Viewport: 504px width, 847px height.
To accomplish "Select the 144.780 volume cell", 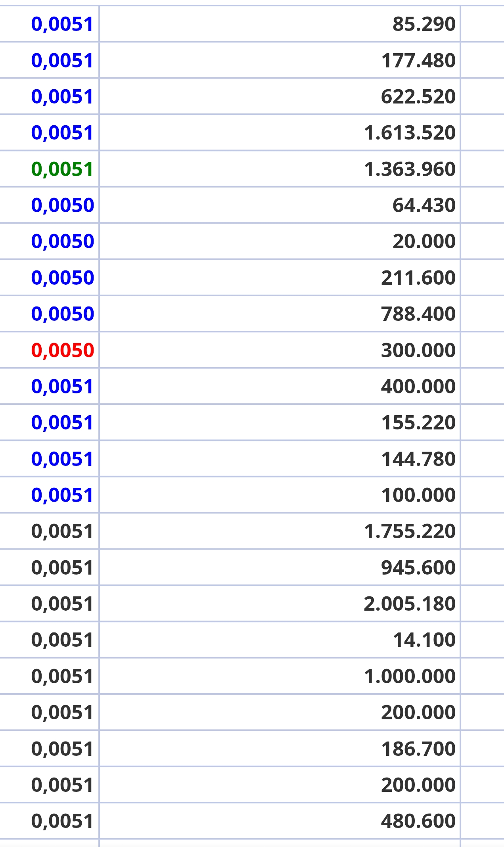I will pyautogui.click(x=418, y=459).
